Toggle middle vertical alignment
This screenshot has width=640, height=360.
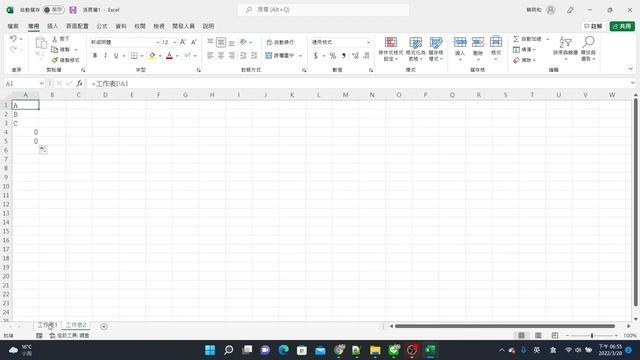click(x=221, y=42)
